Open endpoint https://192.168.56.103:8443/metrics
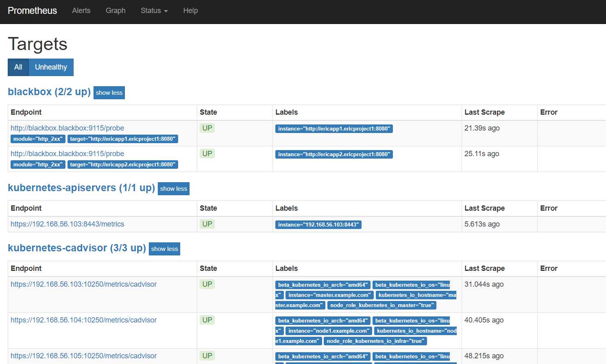Viewport: 606px width, 364px height. click(67, 224)
